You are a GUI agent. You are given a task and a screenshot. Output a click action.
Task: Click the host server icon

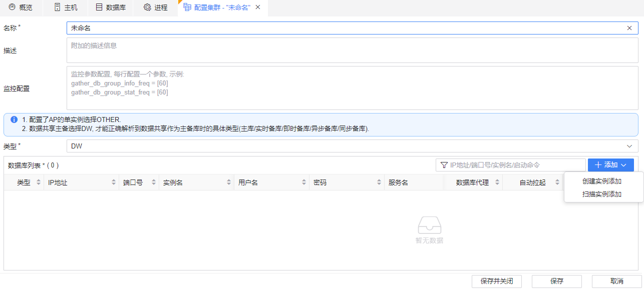pyautogui.click(x=57, y=7)
